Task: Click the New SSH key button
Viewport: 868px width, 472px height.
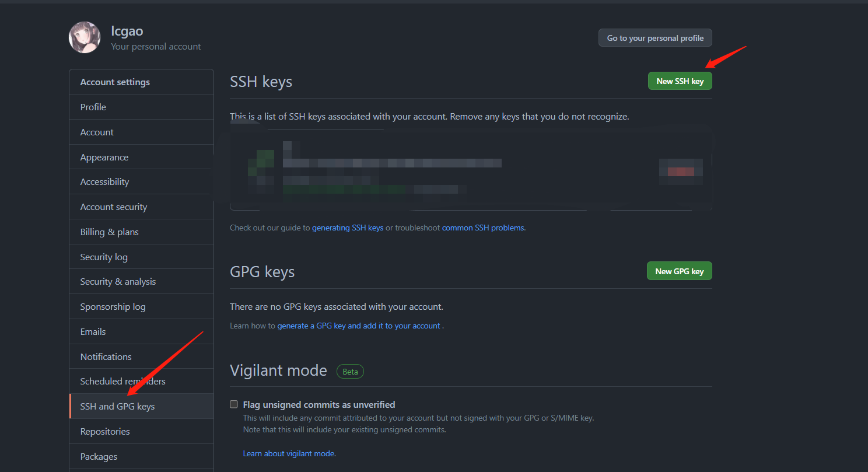Action: 680,81
